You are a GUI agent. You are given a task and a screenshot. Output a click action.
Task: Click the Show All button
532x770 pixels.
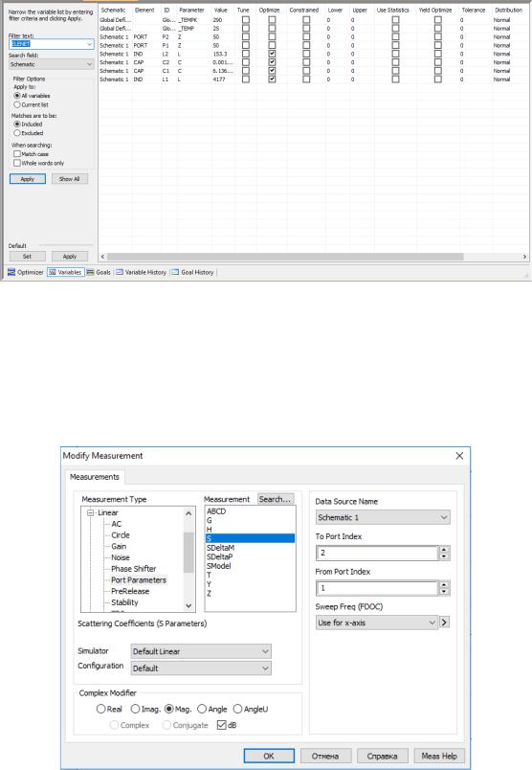[x=70, y=179]
